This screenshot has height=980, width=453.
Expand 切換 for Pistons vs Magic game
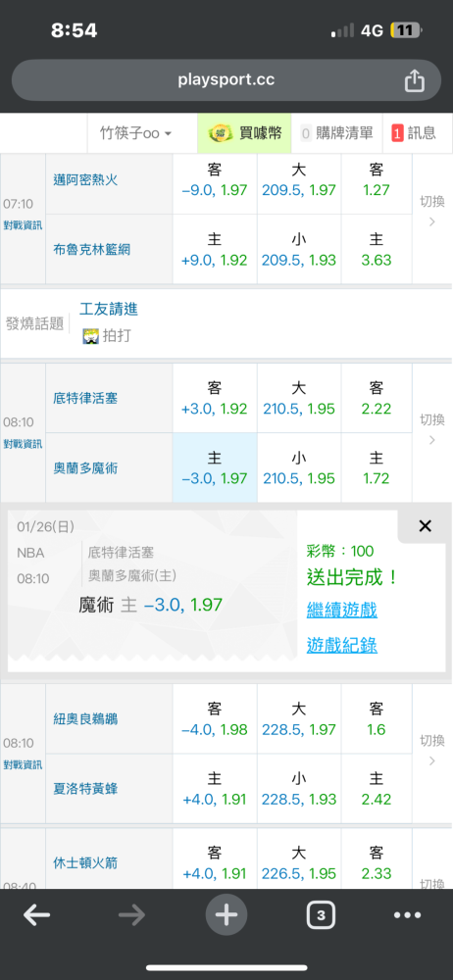[x=432, y=429]
